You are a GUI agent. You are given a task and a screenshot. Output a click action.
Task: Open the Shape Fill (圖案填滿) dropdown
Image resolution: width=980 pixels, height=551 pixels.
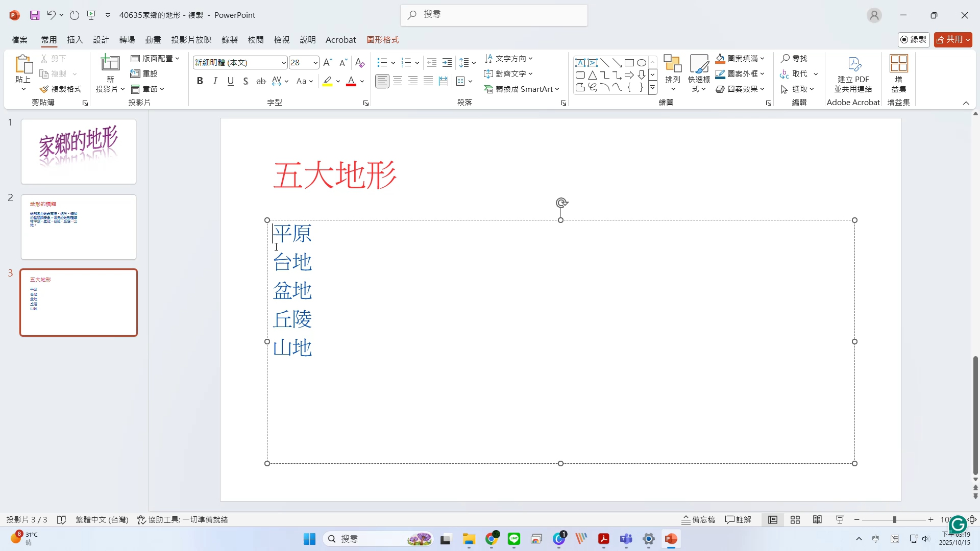[x=762, y=59]
